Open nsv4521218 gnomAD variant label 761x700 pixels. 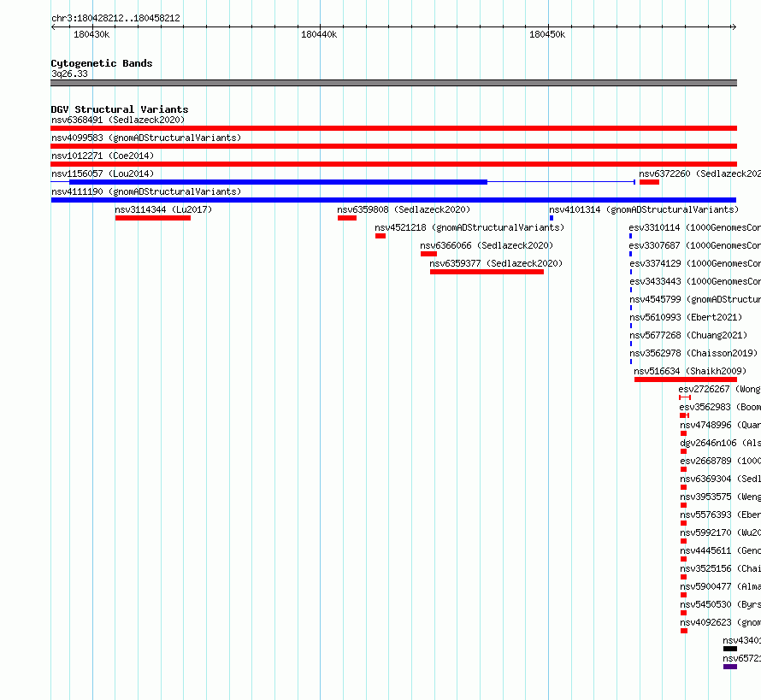[469, 227]
